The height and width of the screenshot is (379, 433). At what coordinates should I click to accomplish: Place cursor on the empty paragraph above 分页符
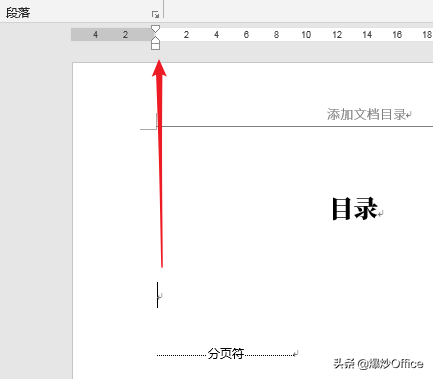[160, 295]
